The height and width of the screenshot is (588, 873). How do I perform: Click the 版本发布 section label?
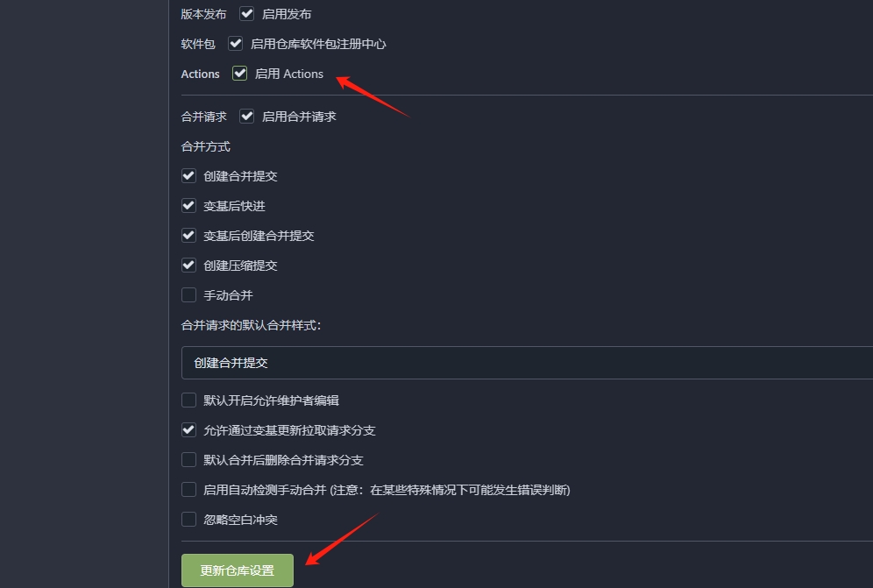tap(203, 14)
